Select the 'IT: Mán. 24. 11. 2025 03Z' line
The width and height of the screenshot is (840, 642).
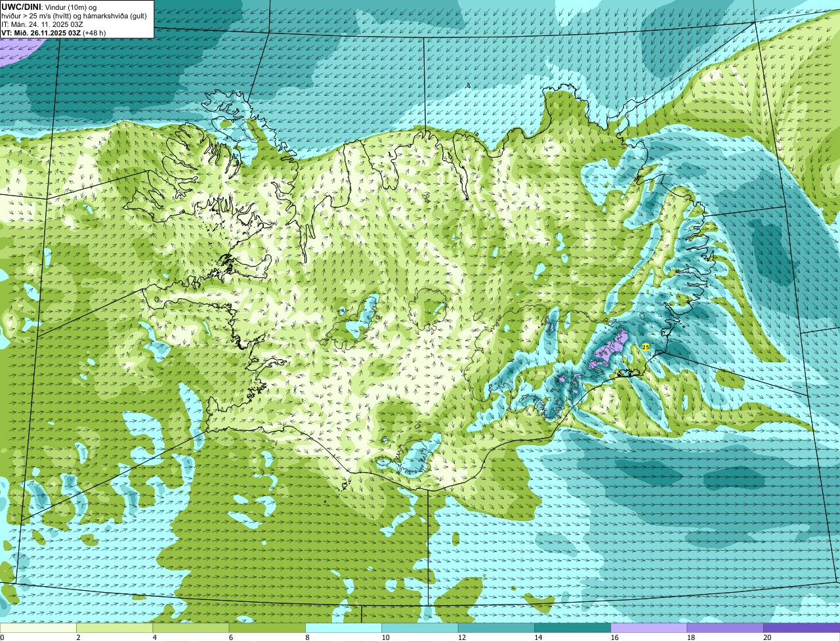42,24
